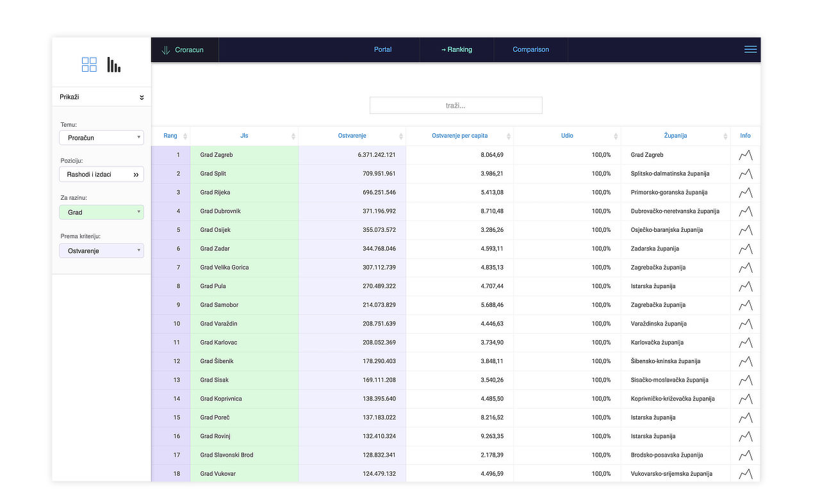The image size is (820, 504).
Task: Select Grad Zagreb in Jls column
Action: 217,155
